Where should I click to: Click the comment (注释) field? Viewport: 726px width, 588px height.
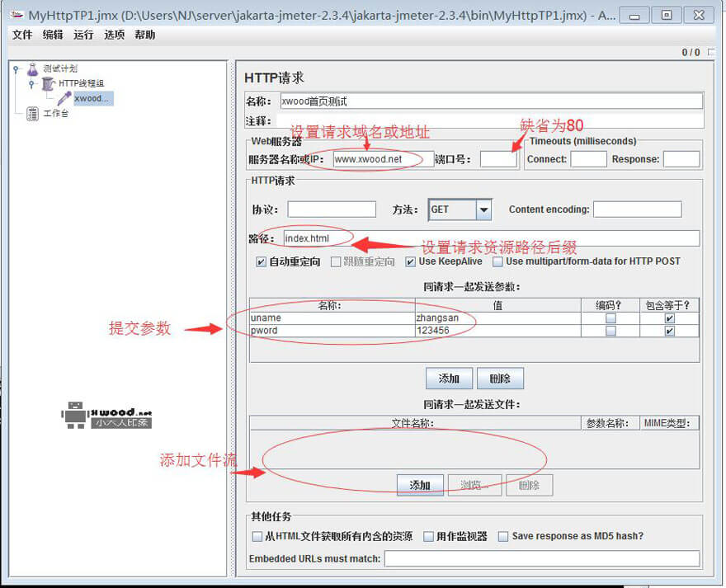coord(490,121)
